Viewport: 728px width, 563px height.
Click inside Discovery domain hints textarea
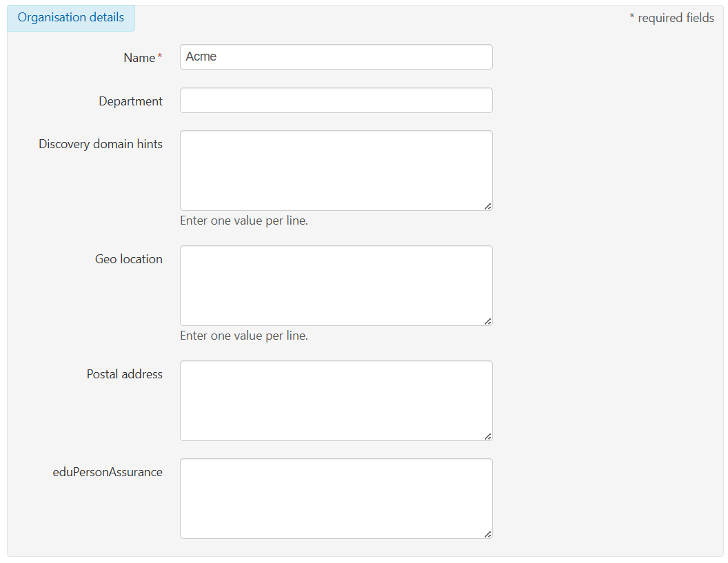(x=336, y=170)
